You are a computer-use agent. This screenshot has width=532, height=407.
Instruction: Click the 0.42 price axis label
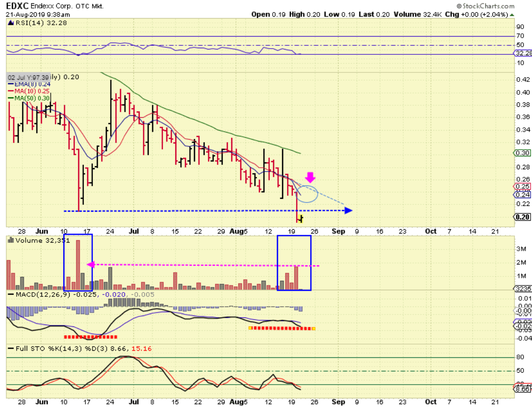click(x=523, y=80)
